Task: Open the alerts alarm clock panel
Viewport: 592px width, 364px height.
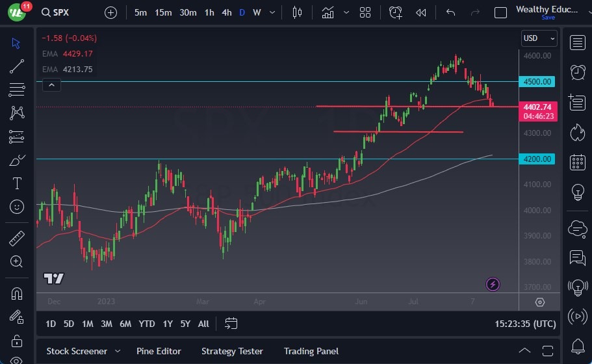Action: (x=576, y=71)
